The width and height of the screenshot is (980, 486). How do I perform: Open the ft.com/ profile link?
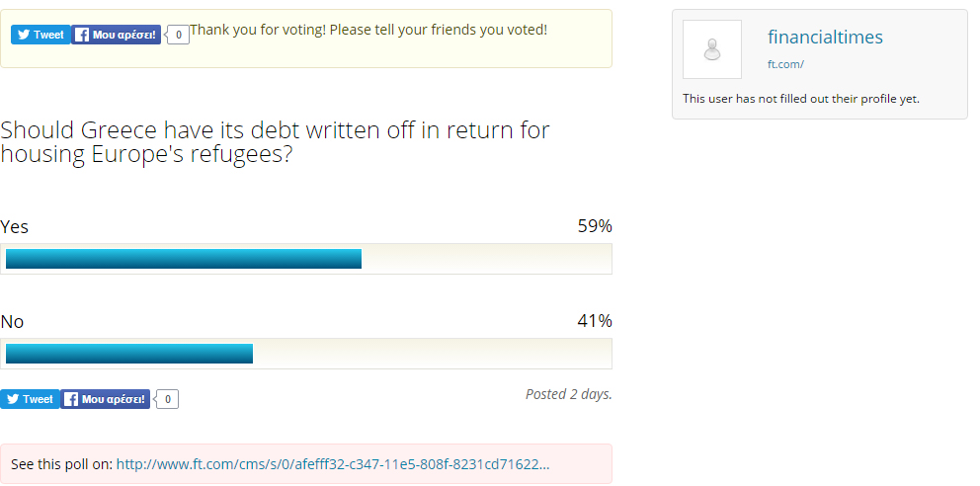785,65
